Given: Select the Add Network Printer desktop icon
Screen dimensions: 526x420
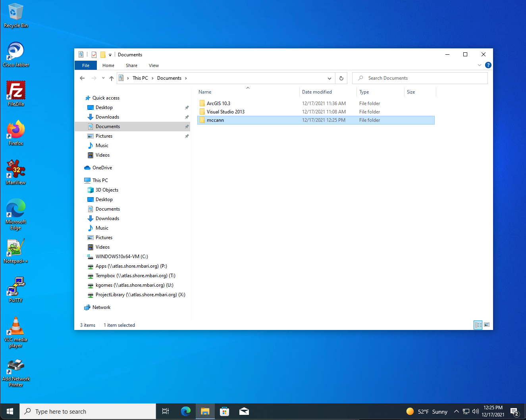Looking at the screenshot, I should 16,373.
